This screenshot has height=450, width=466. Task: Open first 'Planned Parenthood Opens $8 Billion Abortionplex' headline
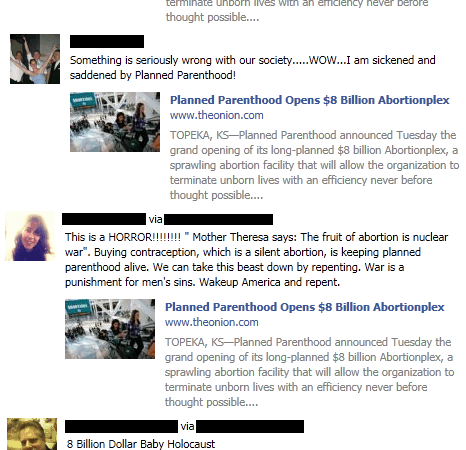click(x=310, y=100)
